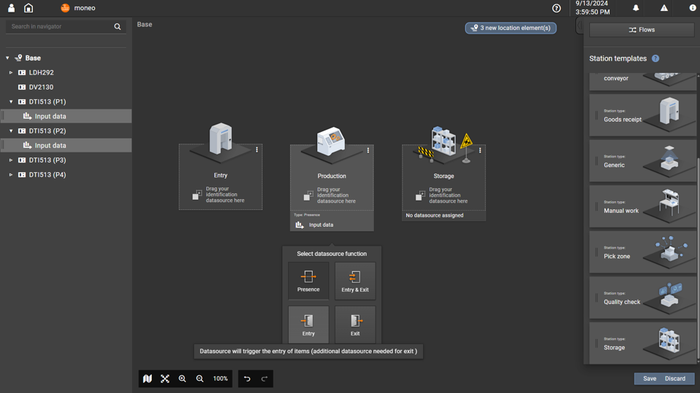Undo the last action
700x393 pixels.
(247, 379)
